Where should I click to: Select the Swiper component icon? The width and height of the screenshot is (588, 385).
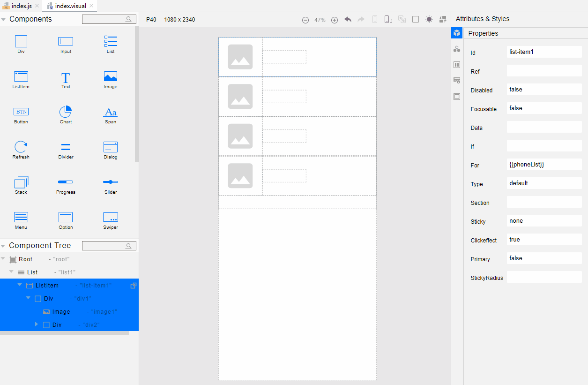pos(111,218)
